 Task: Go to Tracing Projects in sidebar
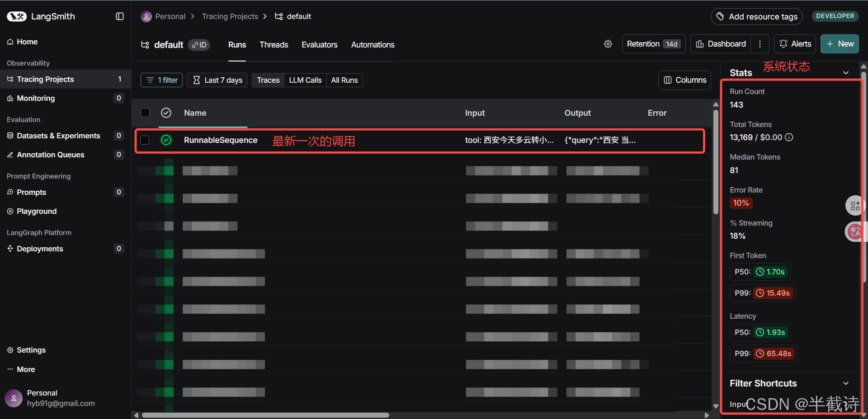[x=65, y=79]
